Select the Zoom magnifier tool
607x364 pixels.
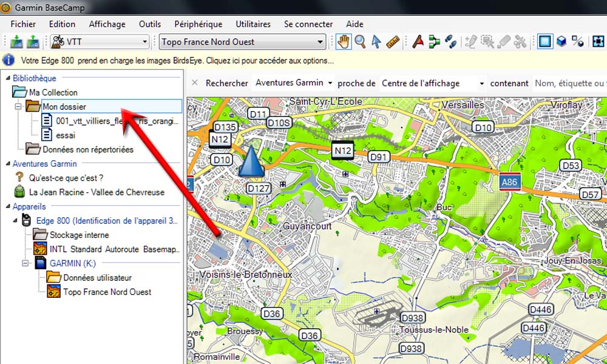click(x=360, y=41)
